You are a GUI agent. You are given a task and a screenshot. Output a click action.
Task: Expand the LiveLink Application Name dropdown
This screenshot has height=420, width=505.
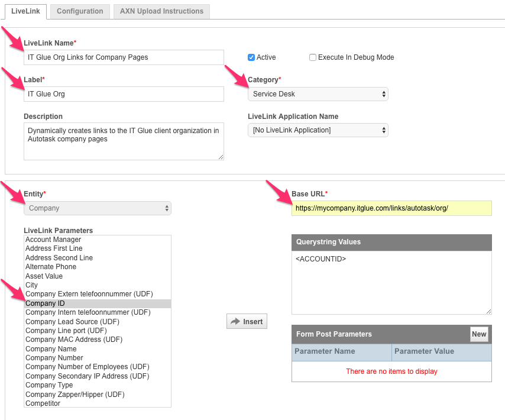318,130
